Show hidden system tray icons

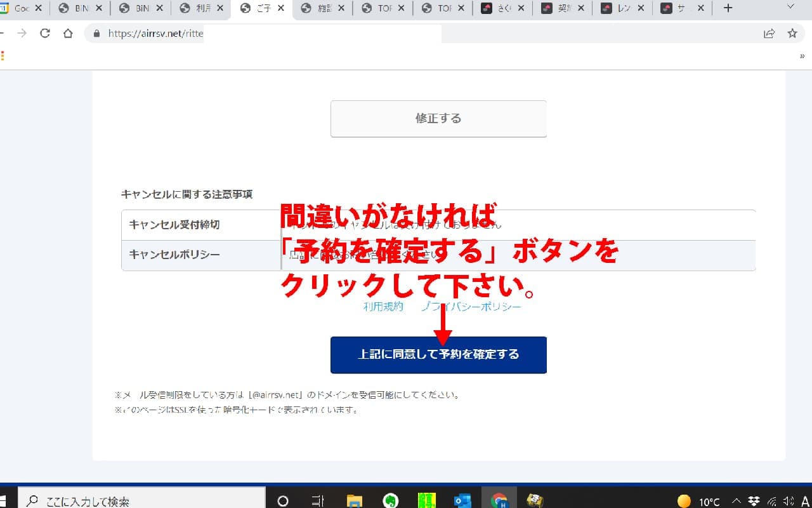pos(737,501)
